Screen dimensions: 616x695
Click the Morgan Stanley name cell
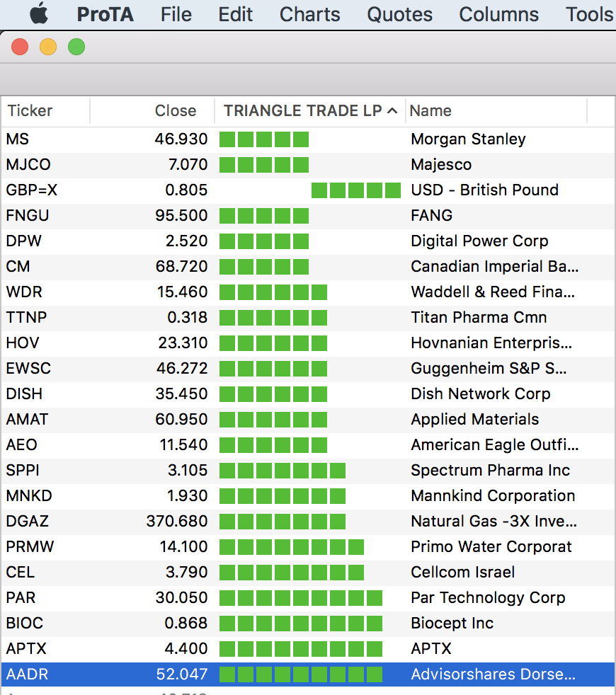(x=468, y=139)
